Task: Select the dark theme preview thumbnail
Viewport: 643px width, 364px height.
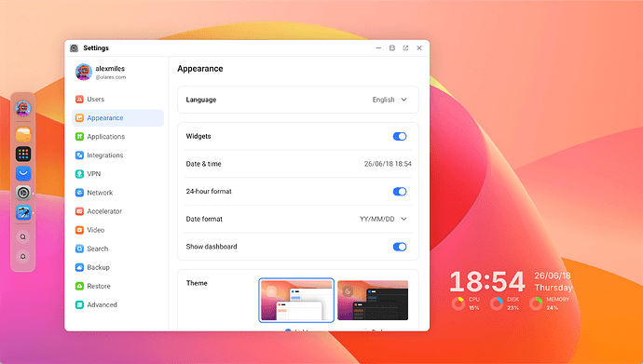Action: (x=373, y=300)
